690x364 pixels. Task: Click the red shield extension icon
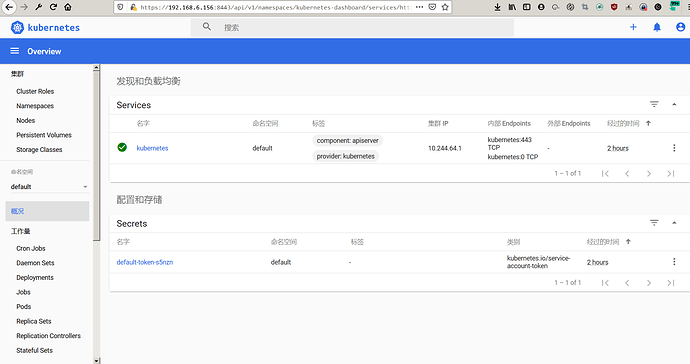[614, 7]
